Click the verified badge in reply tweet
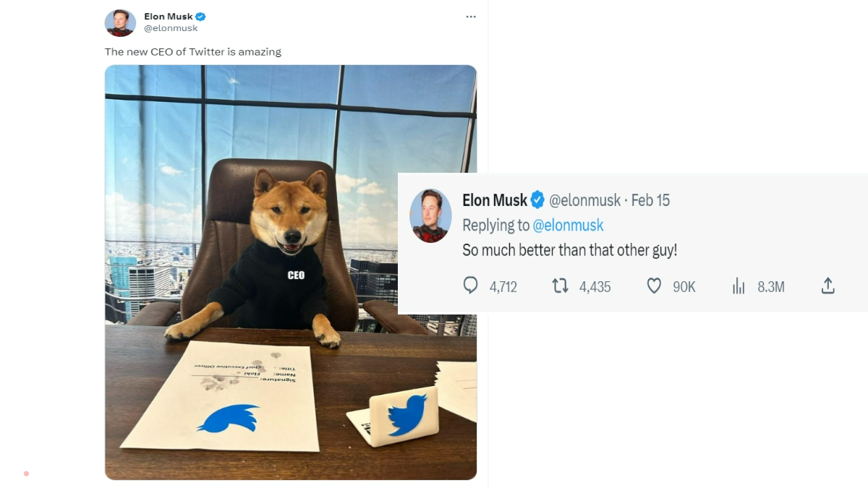This screenshot has height=488, width=868. pyautogui.click(x=538, y=200)
